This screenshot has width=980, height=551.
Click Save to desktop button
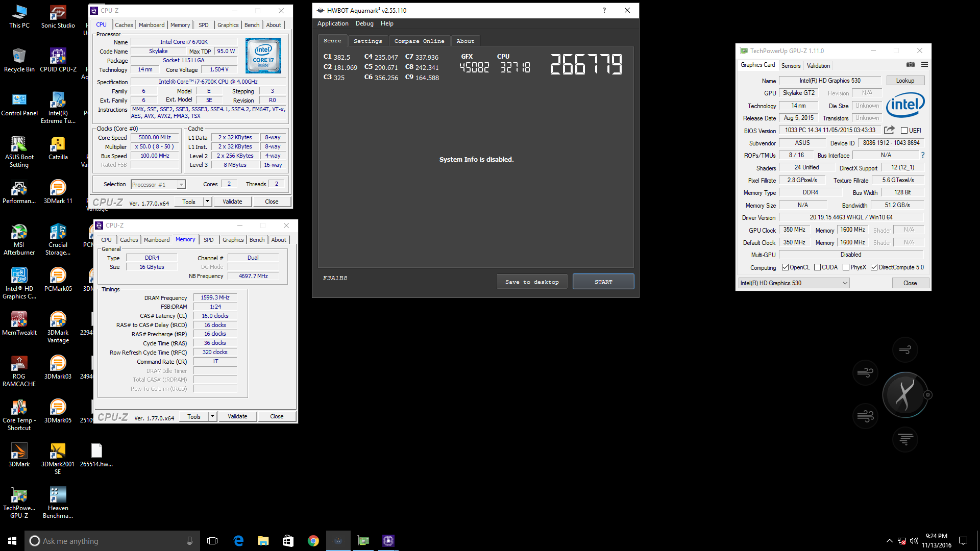pyautogui.click(x=532, y=282)
